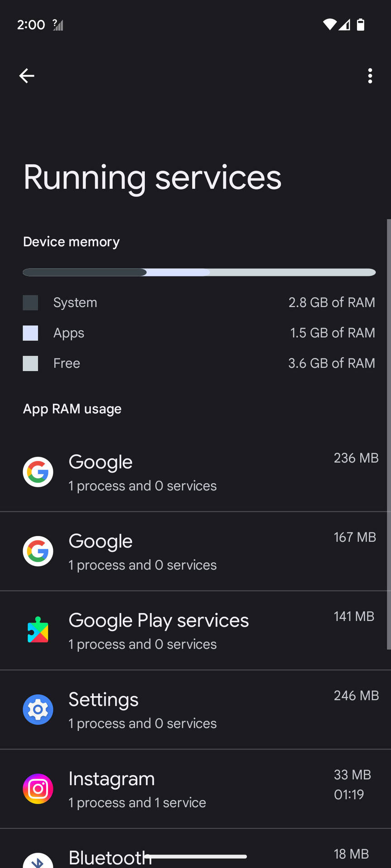Image resolution: width=391 pixels, height=868 pixels.
Task: Tap the Google icon next to 167 MB
Action: 38,551
